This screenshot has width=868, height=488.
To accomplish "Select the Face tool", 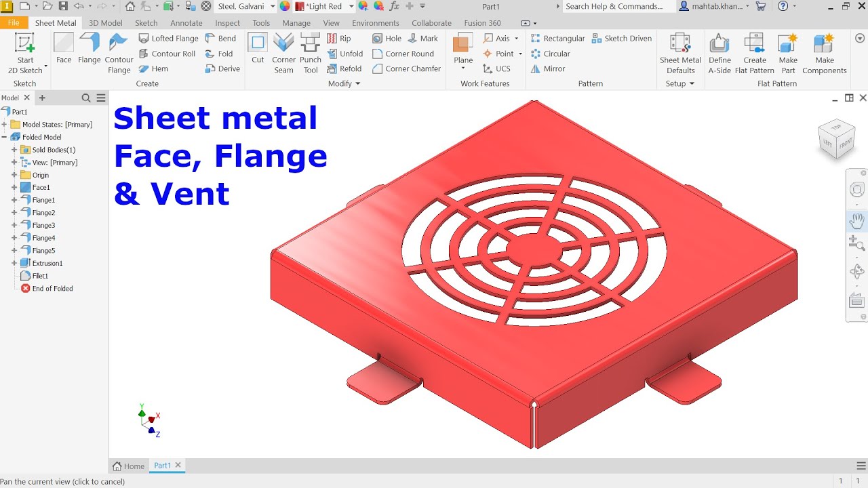I will 64,49.
